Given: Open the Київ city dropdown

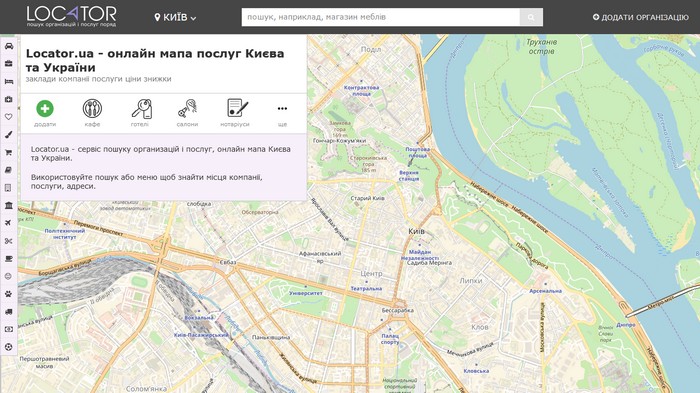Looking at the screenshot, I should 175,17.
